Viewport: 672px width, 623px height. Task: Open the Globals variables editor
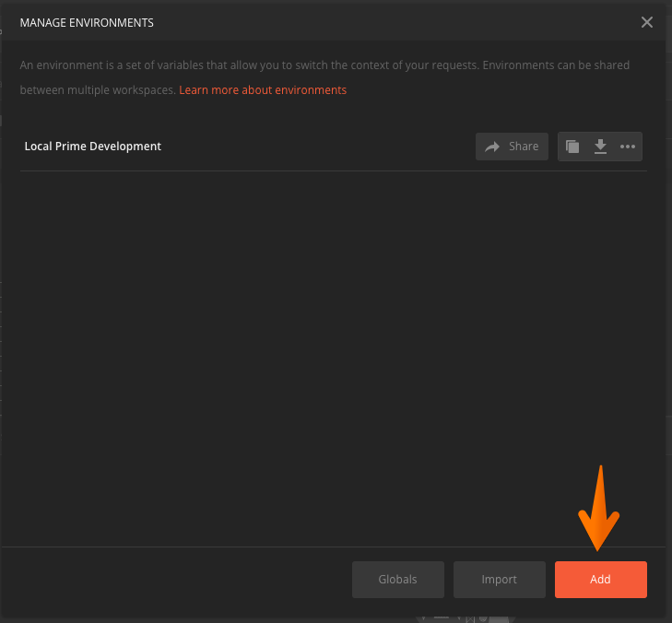click(397, 580)
